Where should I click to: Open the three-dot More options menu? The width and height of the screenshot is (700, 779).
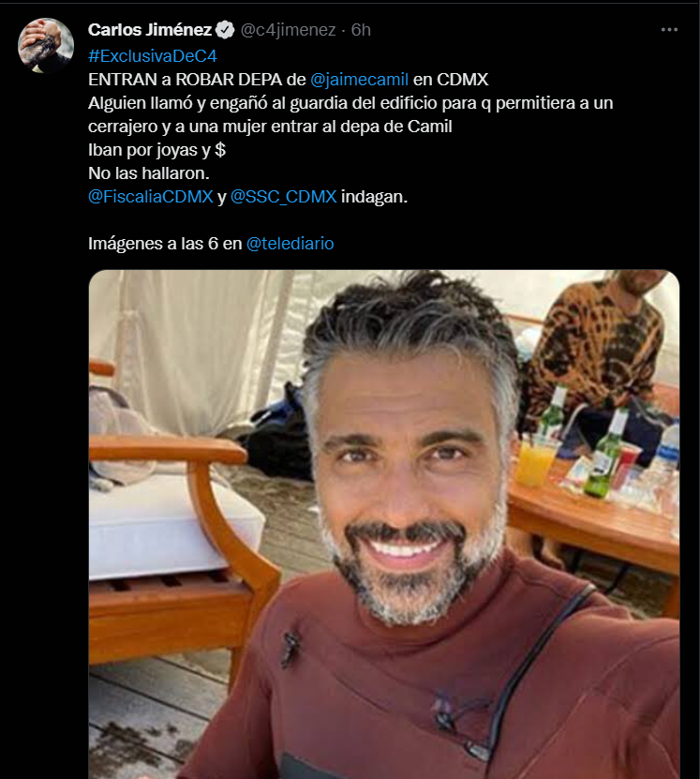[669, 30]
